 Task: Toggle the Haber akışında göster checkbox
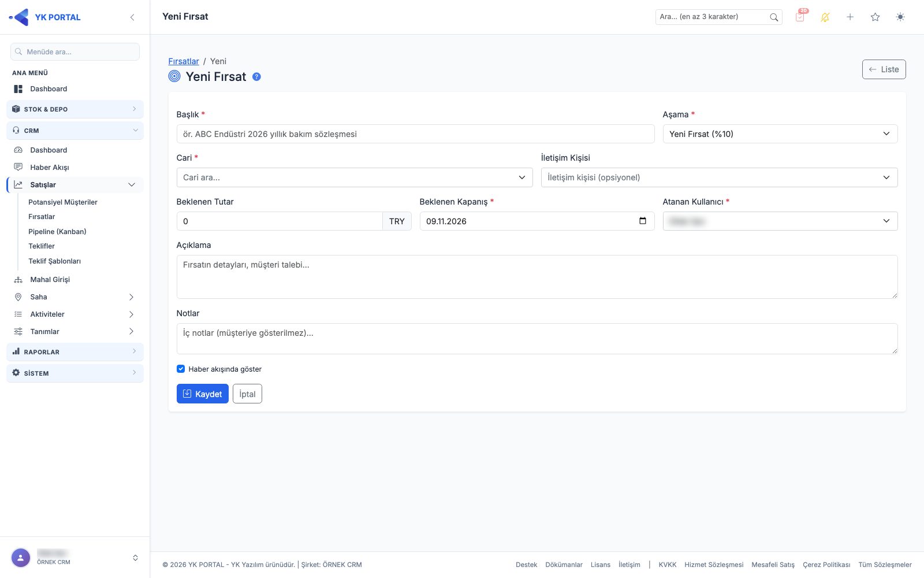coord(181,369)
